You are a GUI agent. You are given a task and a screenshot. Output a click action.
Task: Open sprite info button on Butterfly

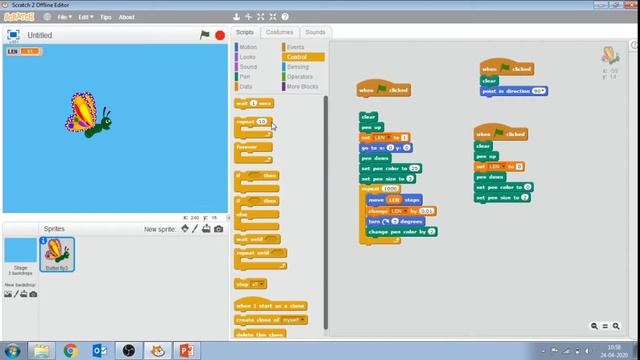click(44, 241)
